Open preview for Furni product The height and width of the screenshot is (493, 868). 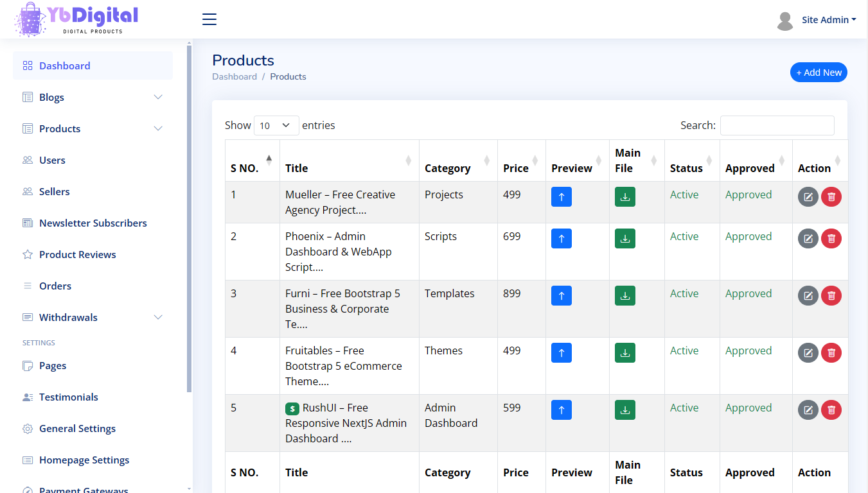coord(562,296)
